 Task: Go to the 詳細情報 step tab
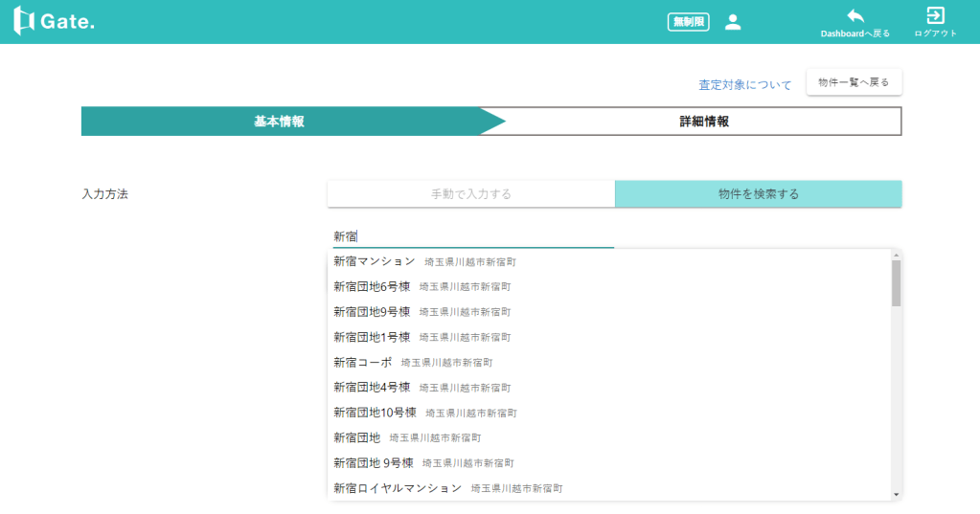704,122
